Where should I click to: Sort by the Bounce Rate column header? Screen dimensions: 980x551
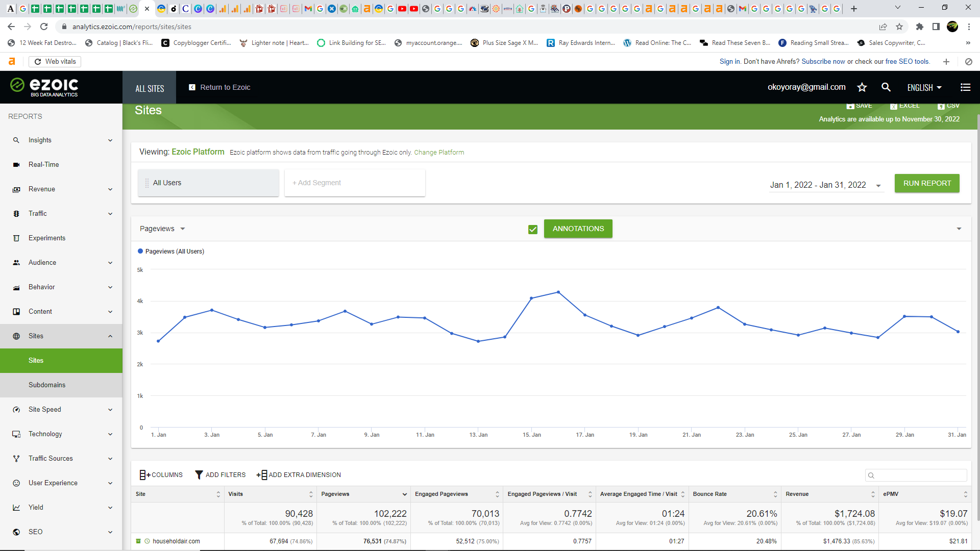point(734,494)
